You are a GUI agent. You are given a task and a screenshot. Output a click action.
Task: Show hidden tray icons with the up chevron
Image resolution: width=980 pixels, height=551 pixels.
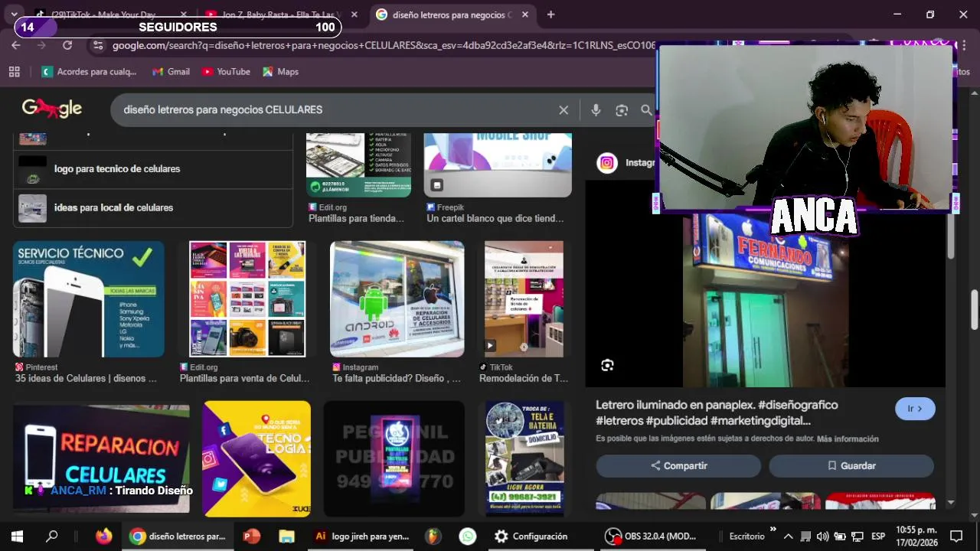coord(787,536)
